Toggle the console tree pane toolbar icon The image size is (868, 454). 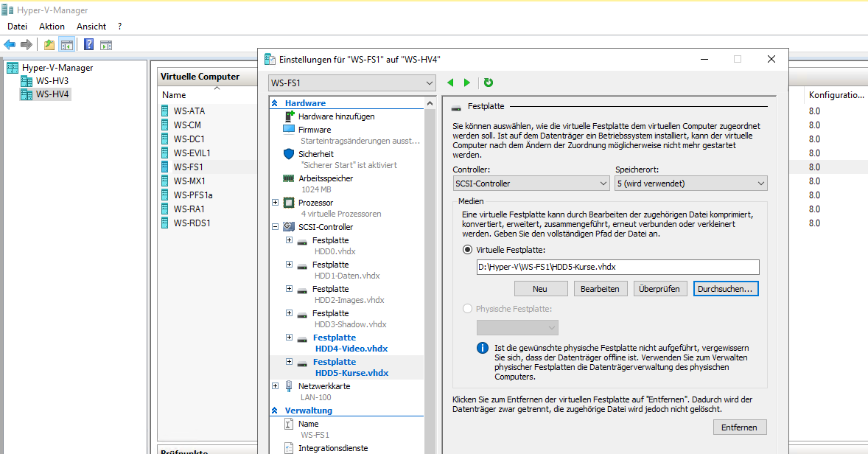[x=67, y=45]
